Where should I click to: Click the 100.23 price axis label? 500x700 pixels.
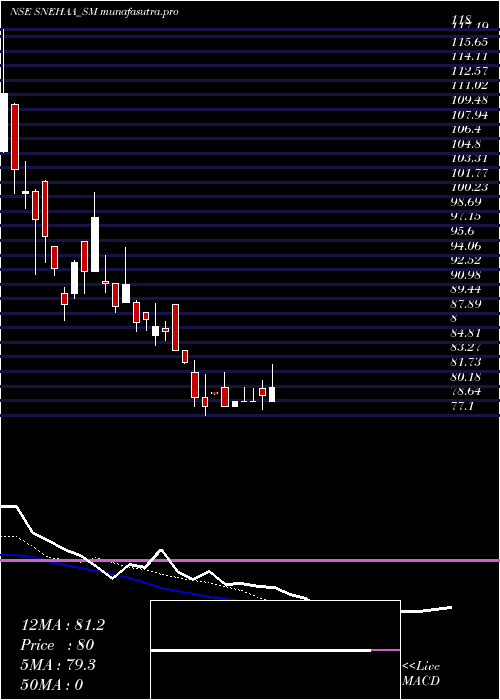(x=469, y=187)
